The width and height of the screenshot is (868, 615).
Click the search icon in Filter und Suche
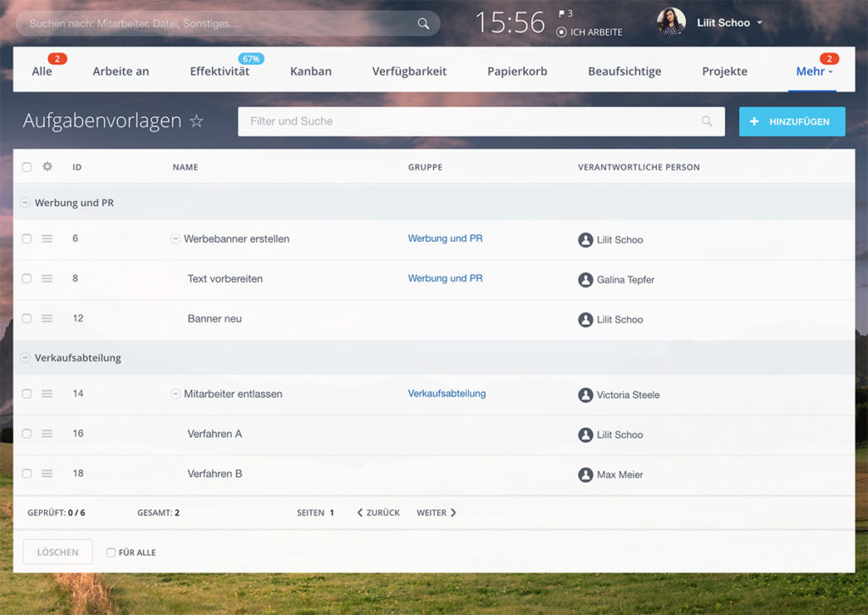(x=707, y=120)
